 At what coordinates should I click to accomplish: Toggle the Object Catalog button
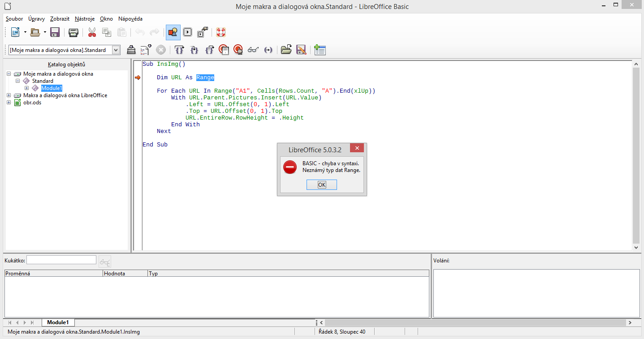(x=173, y=32)
